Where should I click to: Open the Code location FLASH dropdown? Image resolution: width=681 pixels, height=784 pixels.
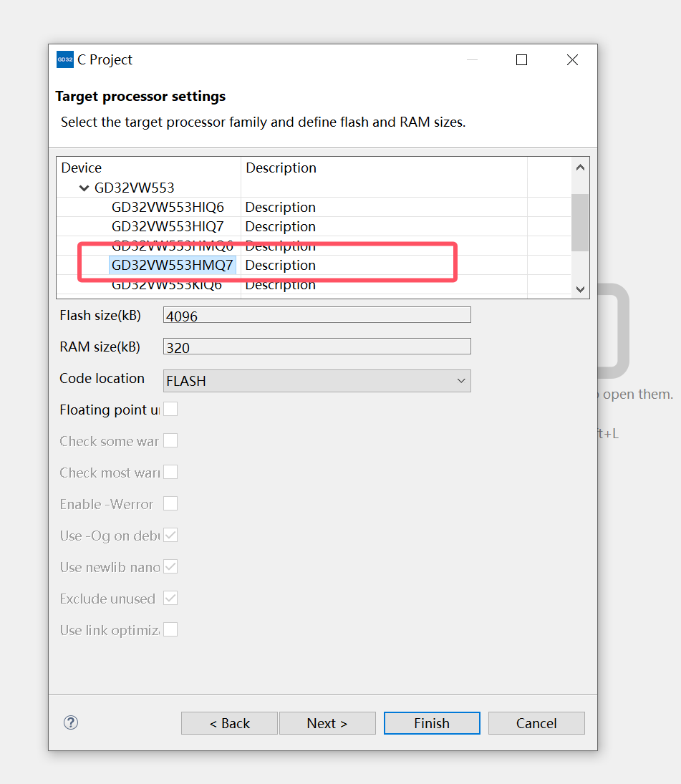tap(317, 381)
